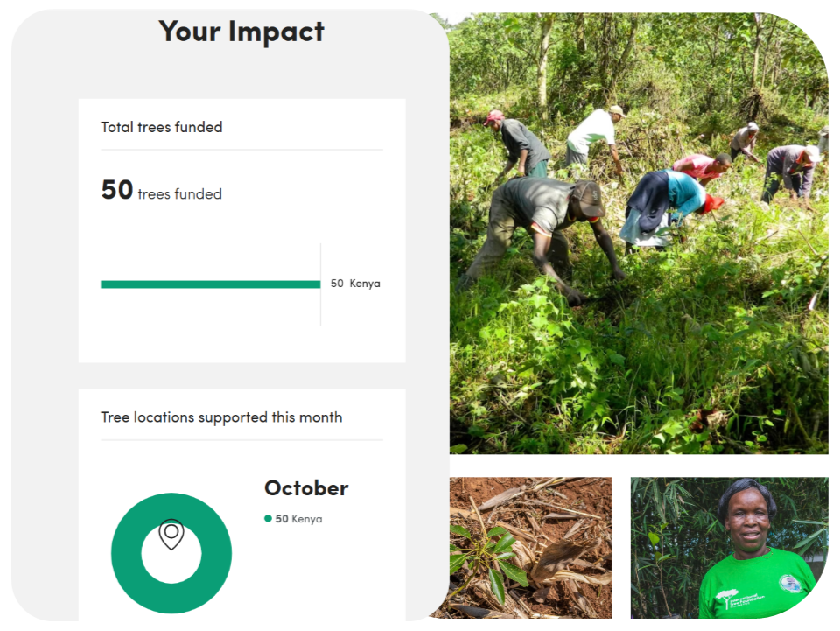Click the green Kenya progress bar
The width and height of the screenshot is (840, 631).
click(x=210, y=284)
